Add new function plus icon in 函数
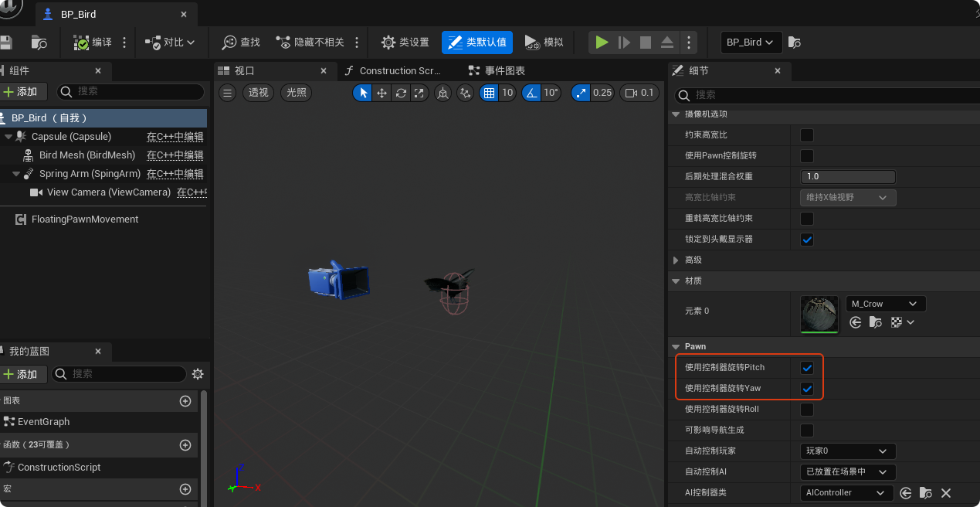980x507 pixels. pos(185,445)
